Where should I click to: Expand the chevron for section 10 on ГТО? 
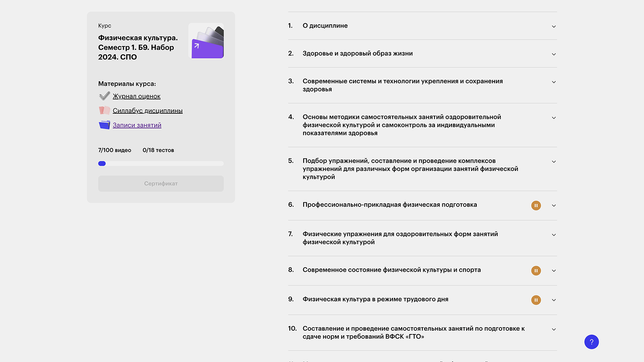coord(554,329)
